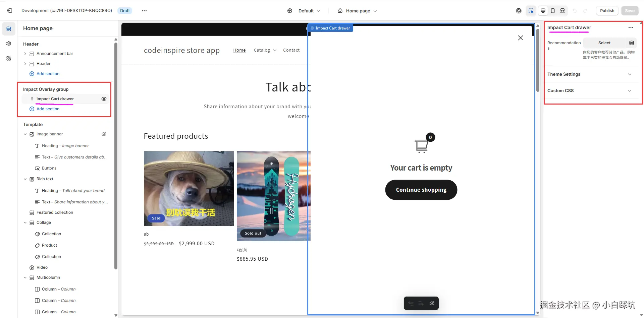Open Impact Cart drawer options ellipsis
Viewport: 644px width, 318px height.
(631, 27)
